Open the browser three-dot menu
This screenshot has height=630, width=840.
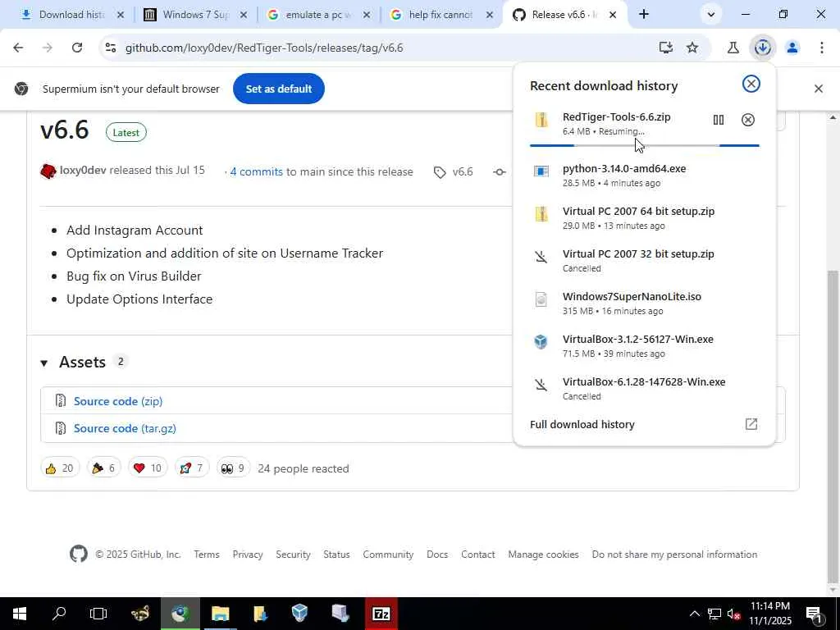pos(821,48)
